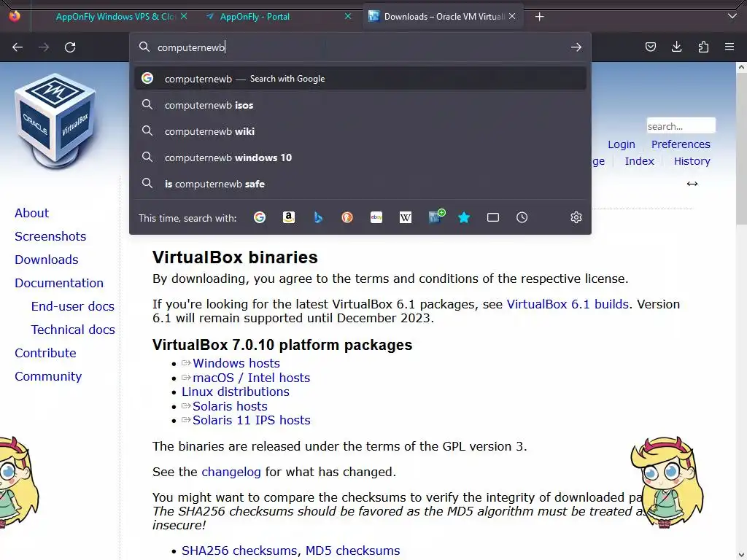Image resolution: width=747 pixels, height=560 pixels.
Task: Open the changelog link
Action: [x=231, y=472]
